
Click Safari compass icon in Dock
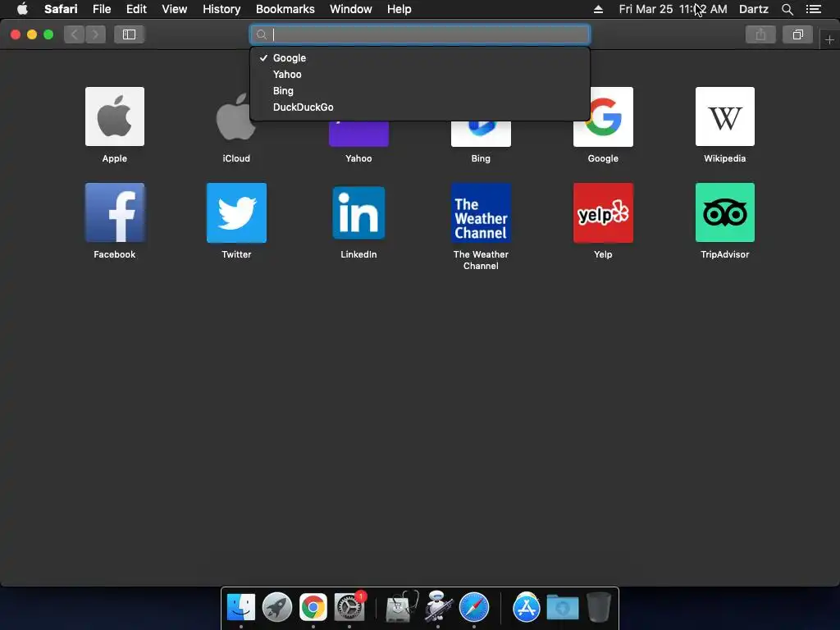pyautogui.click(x=474, y=607)
